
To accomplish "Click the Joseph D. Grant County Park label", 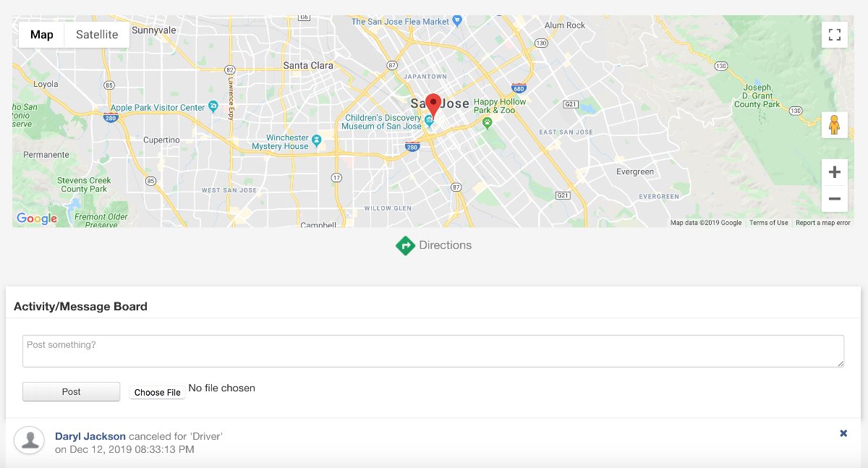I will point(757,96).
